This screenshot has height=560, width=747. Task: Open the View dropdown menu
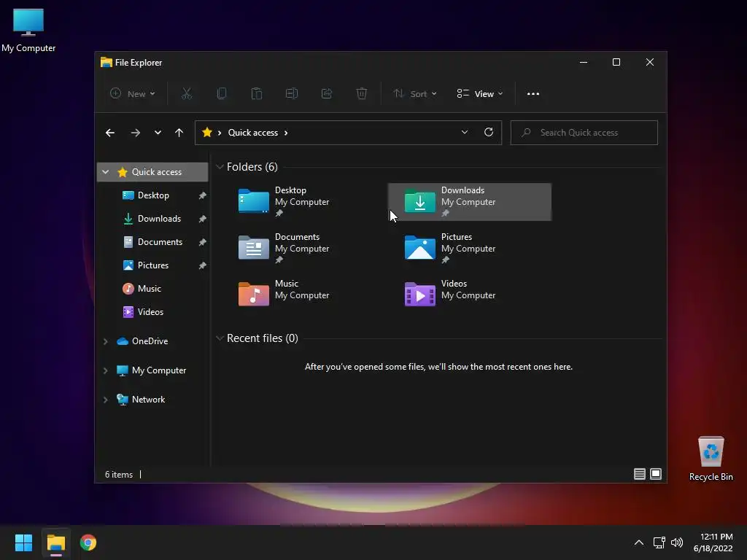click(x=480, y=94)
